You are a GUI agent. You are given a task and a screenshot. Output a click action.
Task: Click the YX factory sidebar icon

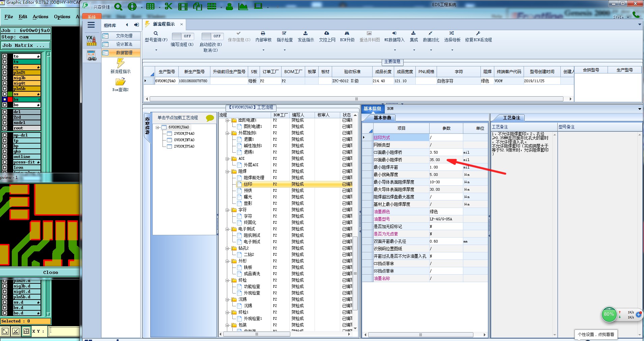[x=91, y=40]
